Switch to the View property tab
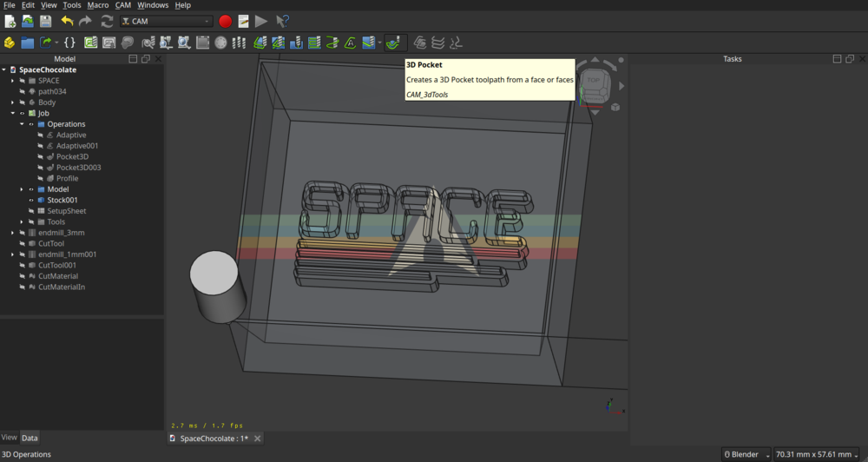The image size is (868, 462). 9,437
